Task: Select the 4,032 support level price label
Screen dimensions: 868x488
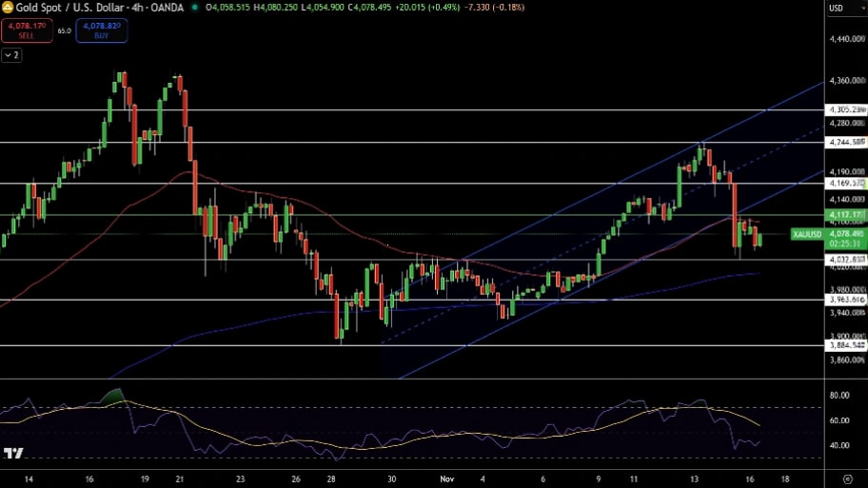Action: pos(845,259)
